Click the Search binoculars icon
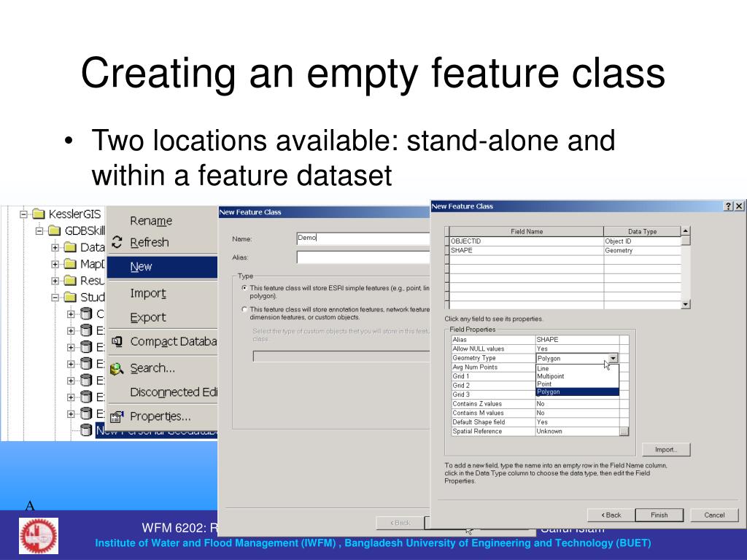The width and height of the screenshot is (747, 560). 117,368
